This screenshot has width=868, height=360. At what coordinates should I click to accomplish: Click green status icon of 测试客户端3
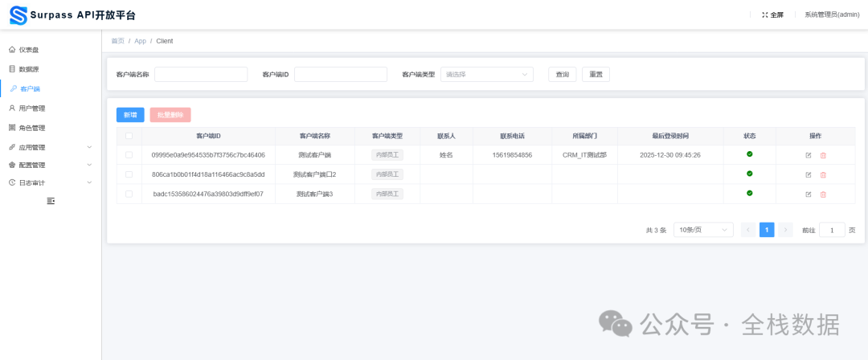pyautogui.click(x=749, y=193)
